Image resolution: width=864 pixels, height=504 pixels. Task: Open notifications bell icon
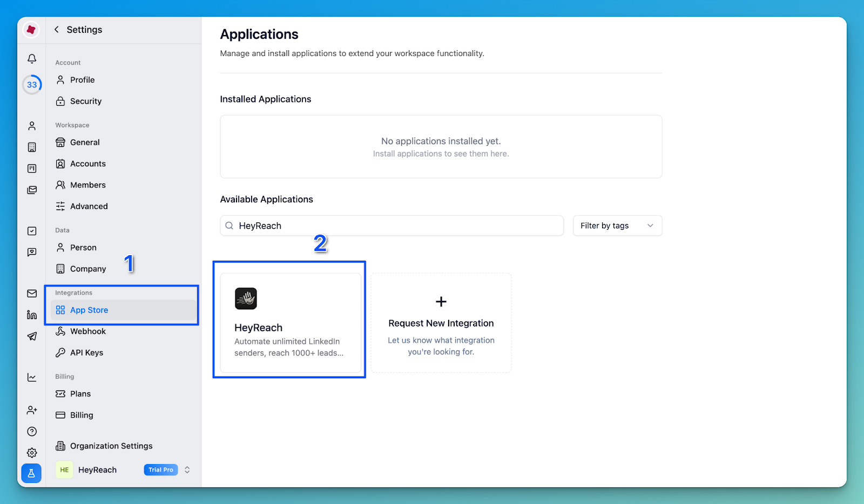(32, 58)
